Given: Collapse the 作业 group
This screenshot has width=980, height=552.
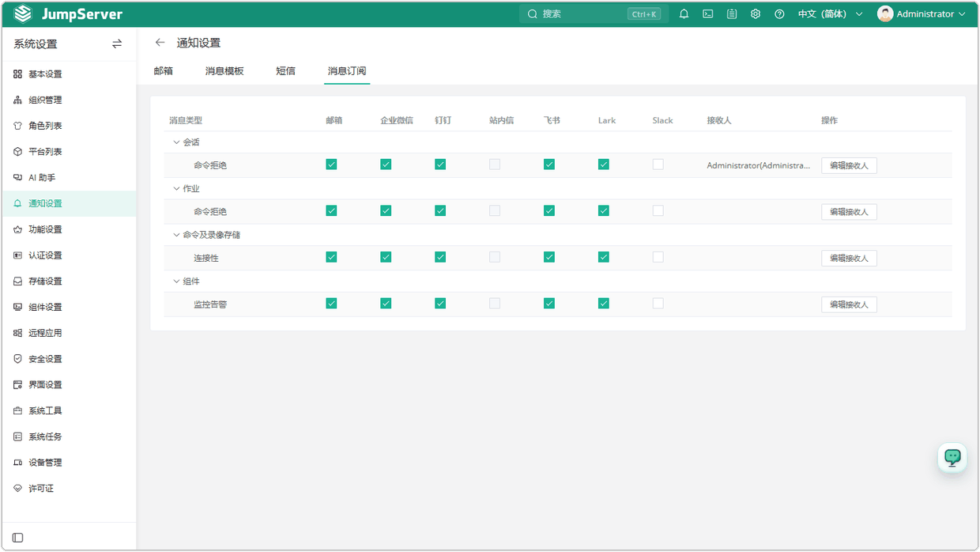Looking at the screenshot, I should (x=176, y=189).
